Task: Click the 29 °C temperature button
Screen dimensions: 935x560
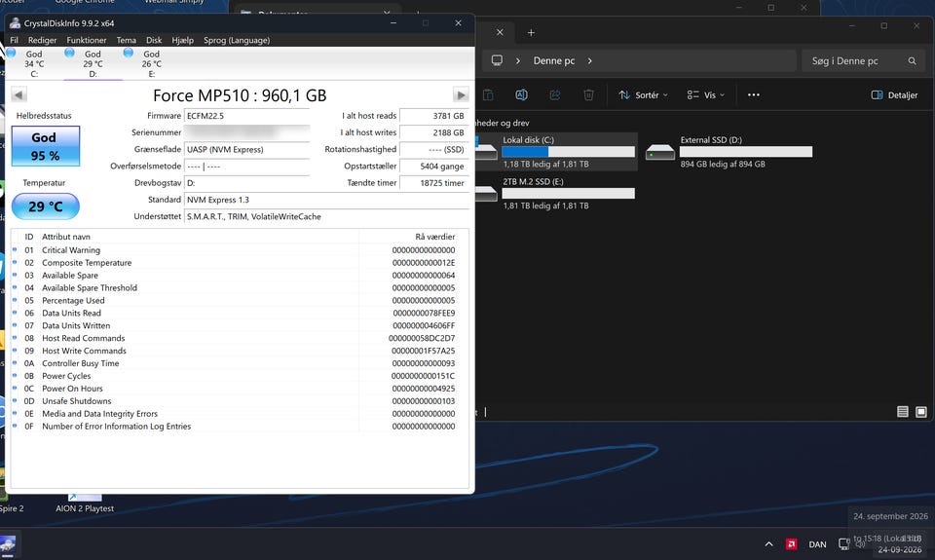Action: (x=46, y=206)
